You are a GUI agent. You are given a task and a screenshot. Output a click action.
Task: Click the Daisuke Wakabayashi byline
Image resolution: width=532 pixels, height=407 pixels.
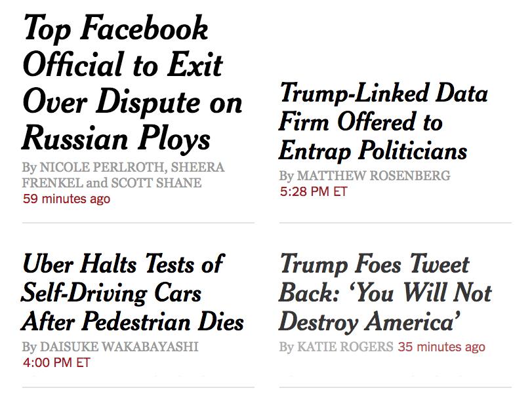119,347
